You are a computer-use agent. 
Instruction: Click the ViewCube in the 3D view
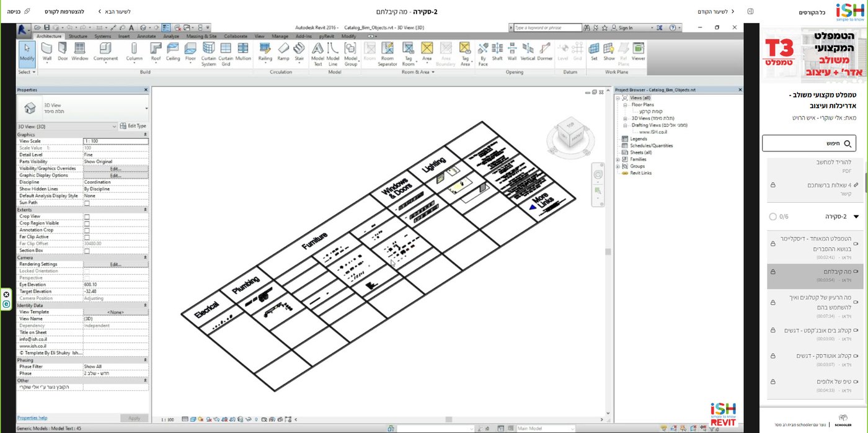pos(570,132)
